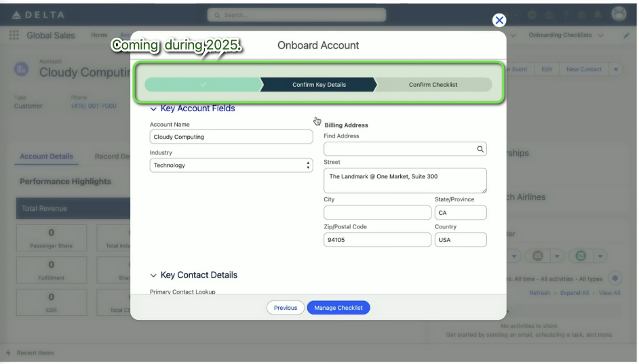Click the Previous button
Viewport: 639px width, 364px height.
pyautogui.click(x=285, y=308)
